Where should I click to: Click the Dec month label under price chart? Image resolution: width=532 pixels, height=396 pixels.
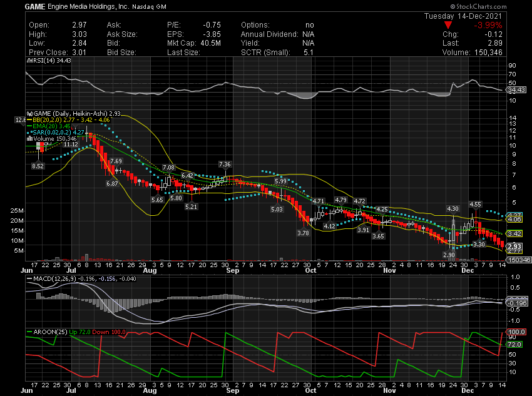click(468, 270)
